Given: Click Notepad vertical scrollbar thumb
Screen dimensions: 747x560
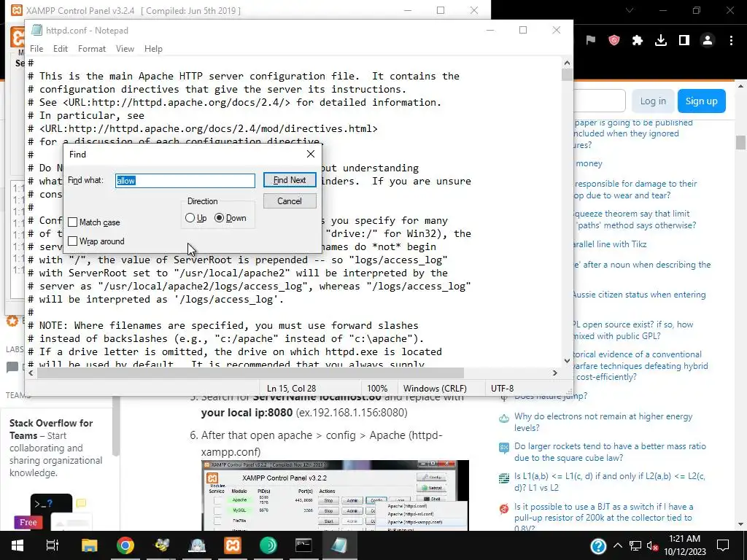Looking at the screenshot, I should click(x=567, y=75).
